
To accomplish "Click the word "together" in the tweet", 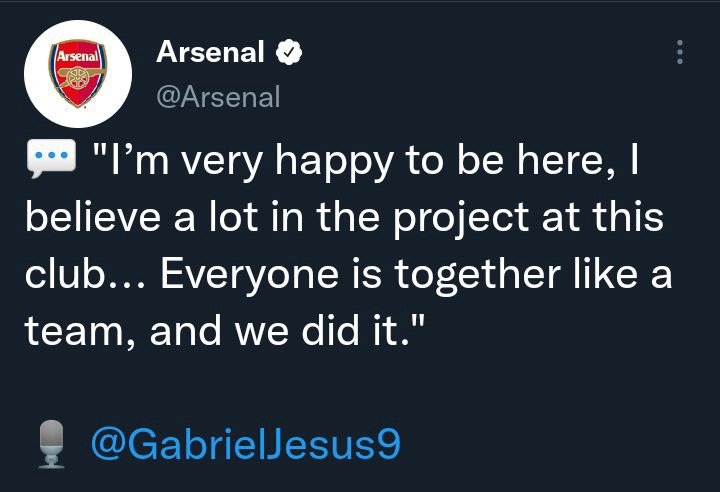I will (478, 275).
